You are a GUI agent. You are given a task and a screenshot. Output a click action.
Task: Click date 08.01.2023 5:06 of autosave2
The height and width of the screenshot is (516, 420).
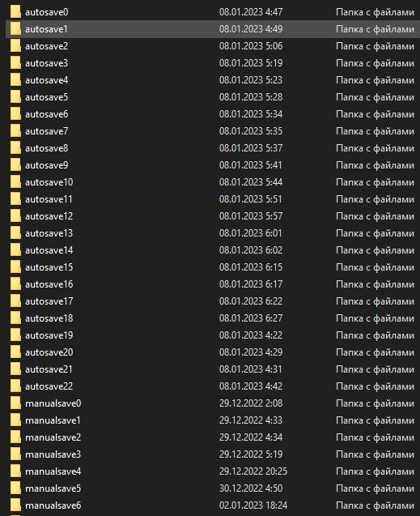pos(251,46)
